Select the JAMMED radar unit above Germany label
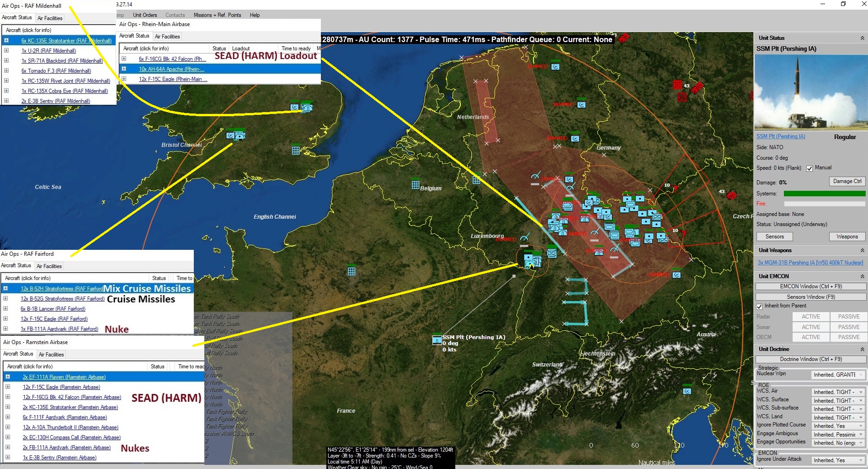Viewport: 868px width, 469px height. tap(575, 138)
